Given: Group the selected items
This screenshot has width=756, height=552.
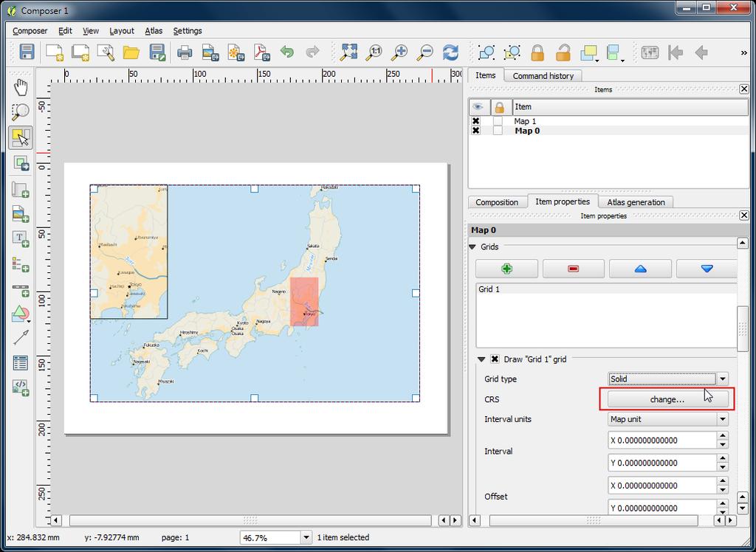Looking at the screenshot, I should 486,52.
